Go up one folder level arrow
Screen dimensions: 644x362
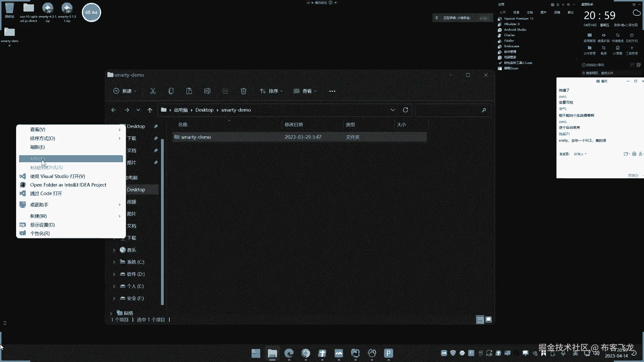point(150,110)
